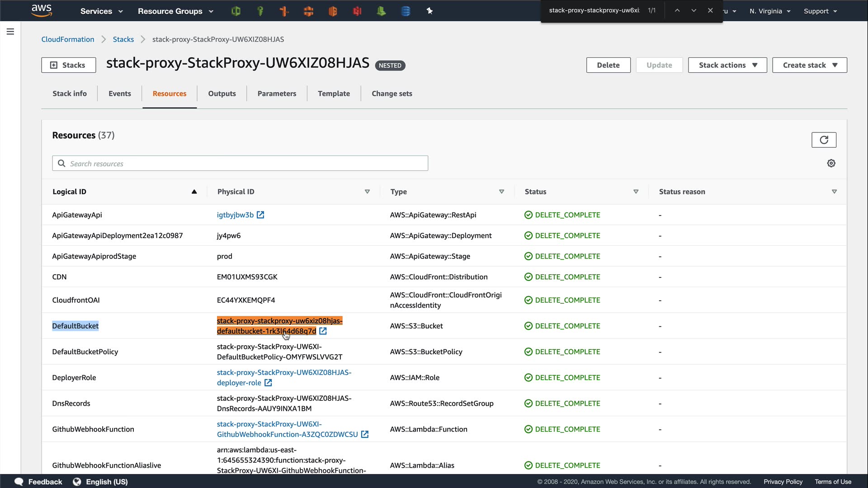Sort by Logical ID column arrow

[x=194, y=192]
